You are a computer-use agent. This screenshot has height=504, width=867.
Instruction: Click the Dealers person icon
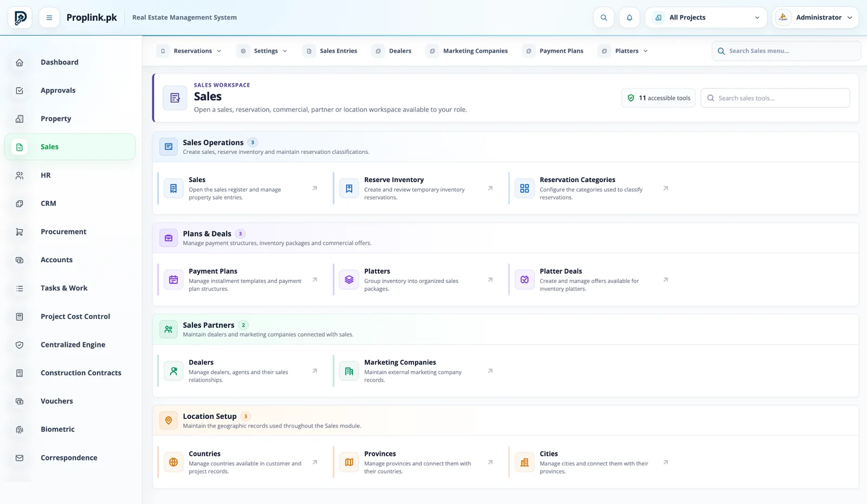pos(173,371)
